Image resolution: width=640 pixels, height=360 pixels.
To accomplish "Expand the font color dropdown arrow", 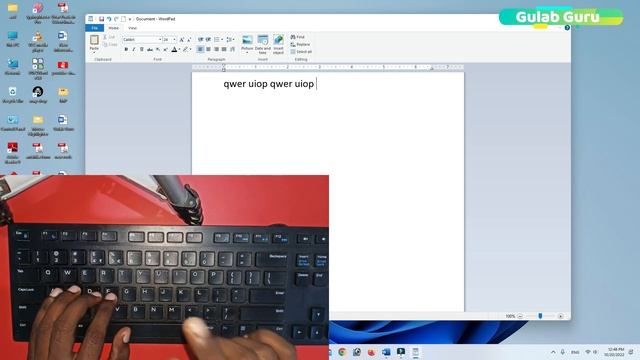I will 179,49.
